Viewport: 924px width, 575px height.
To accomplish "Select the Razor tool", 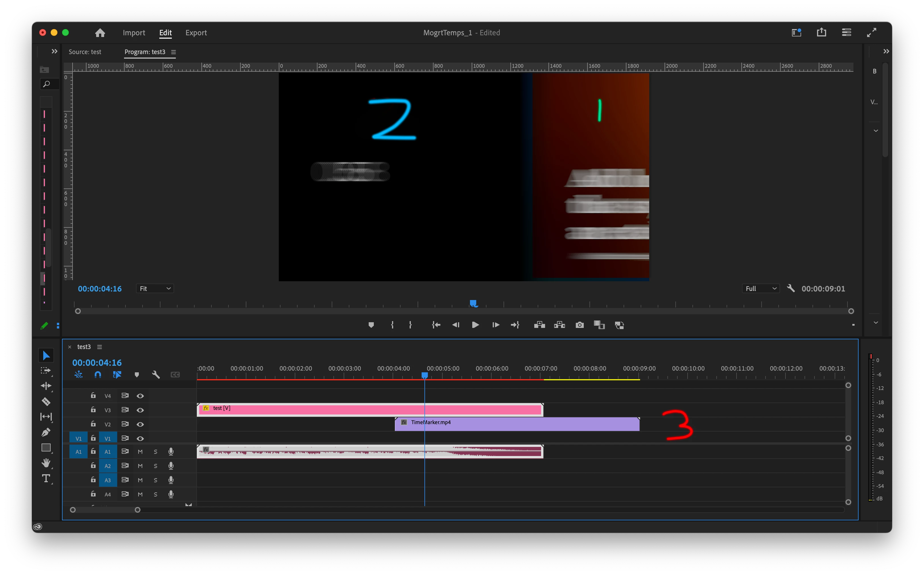I will (46, 402).
